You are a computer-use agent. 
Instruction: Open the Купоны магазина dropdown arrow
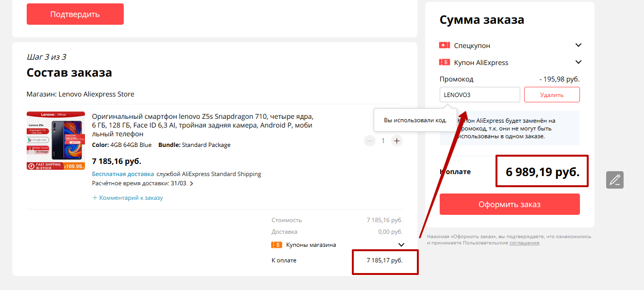point(401,245)
